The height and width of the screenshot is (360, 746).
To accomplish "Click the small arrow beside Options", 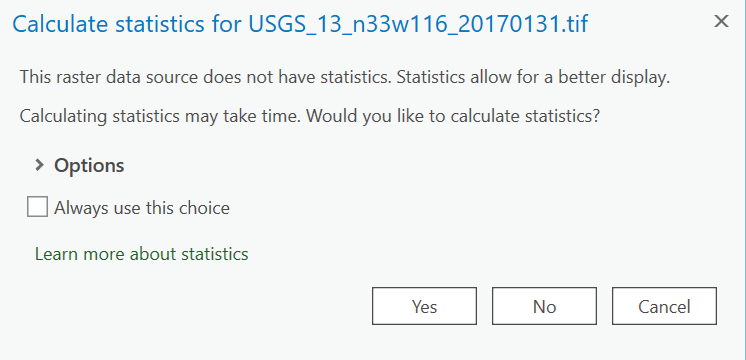I will click(39, 165).
